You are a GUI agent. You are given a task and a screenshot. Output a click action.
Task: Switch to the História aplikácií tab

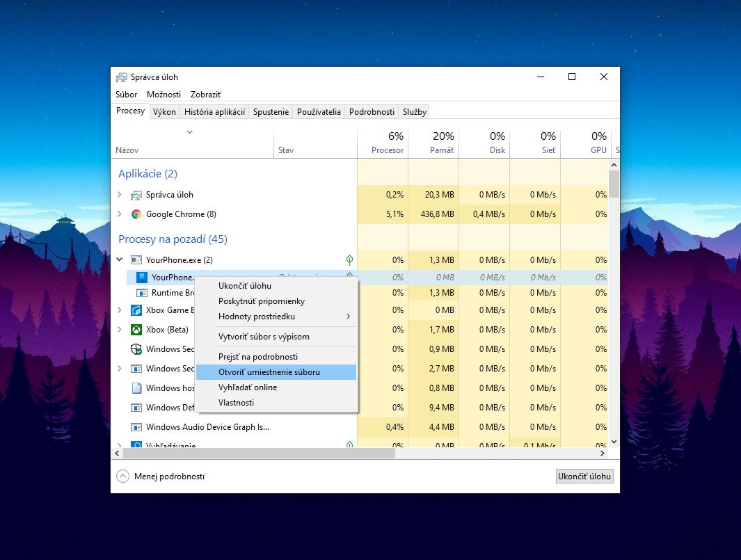click(214, 112)
